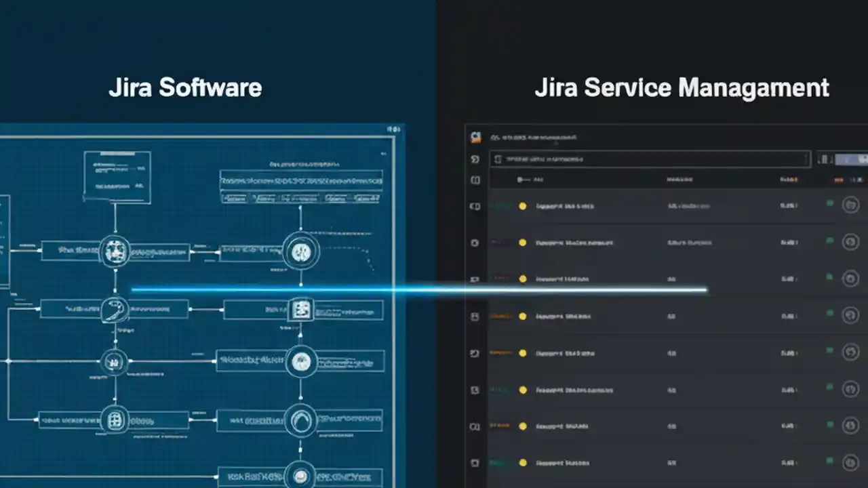The height and width of the screenshot is (488, 868).
Task: Open the queues icon in the left service sidebar
Action: [x=475, y=180]
